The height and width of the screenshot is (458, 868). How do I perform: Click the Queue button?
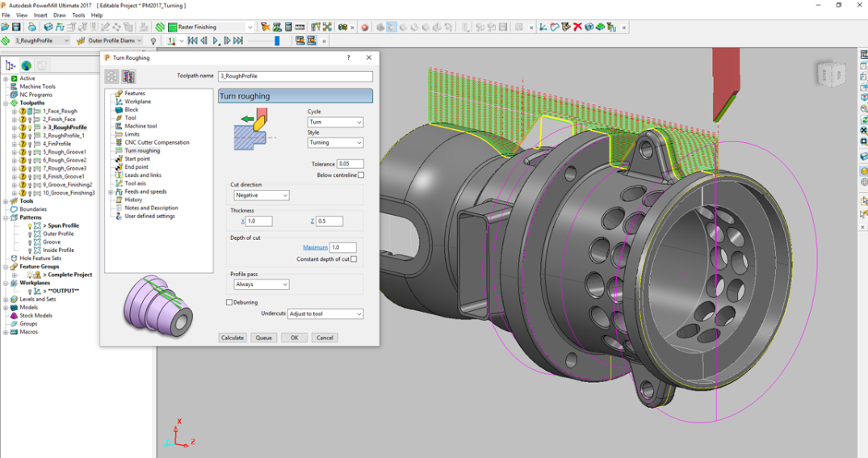tap(263, 338)
